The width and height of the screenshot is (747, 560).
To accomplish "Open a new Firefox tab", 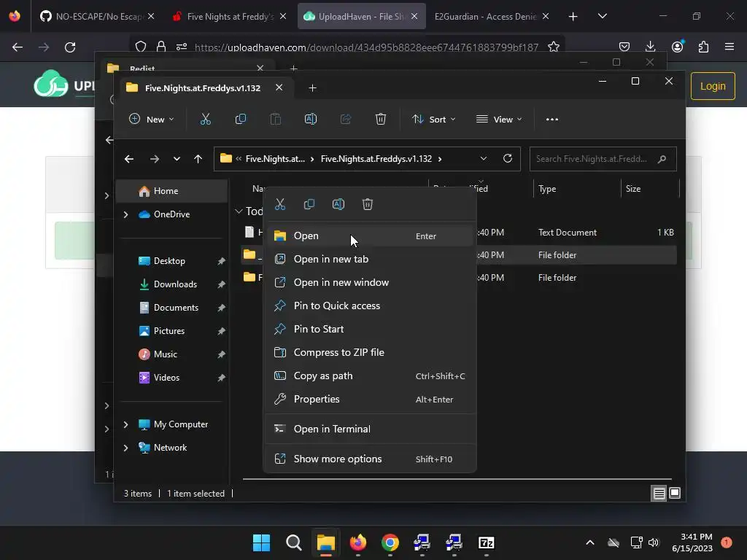I will coord(573,16).
